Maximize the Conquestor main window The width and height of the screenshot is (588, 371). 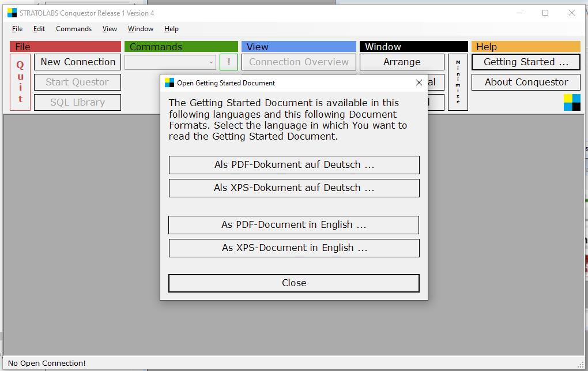545,13
